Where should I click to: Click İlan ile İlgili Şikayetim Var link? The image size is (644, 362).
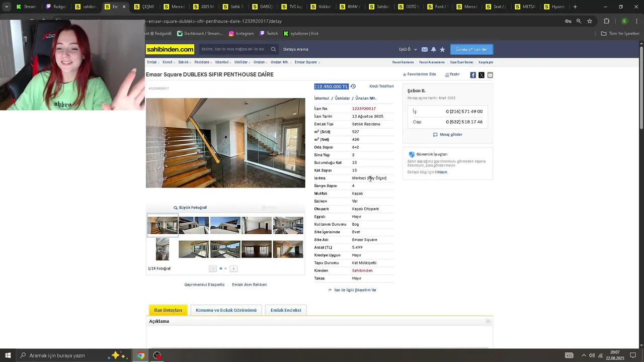pyautogui.click(x=352, y=290)
